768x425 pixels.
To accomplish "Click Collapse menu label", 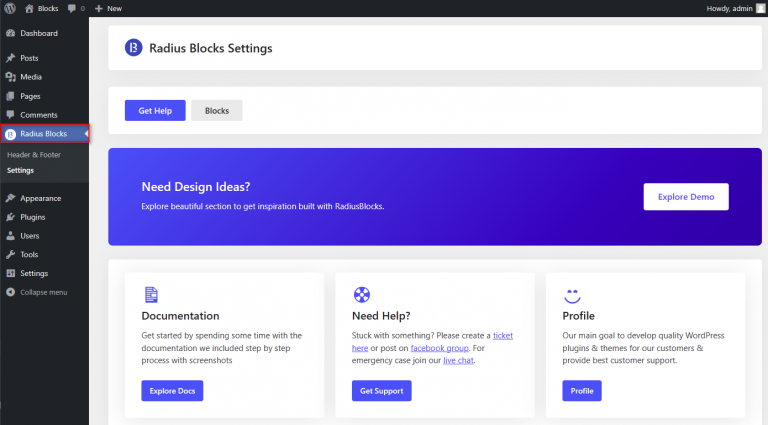I will tap(44, 292).
